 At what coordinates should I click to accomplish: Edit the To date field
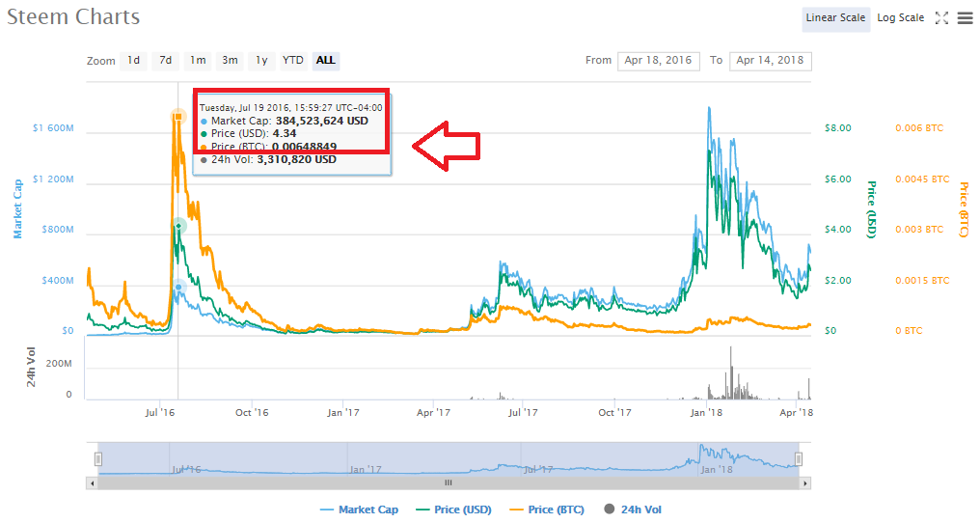coord(770,61)
